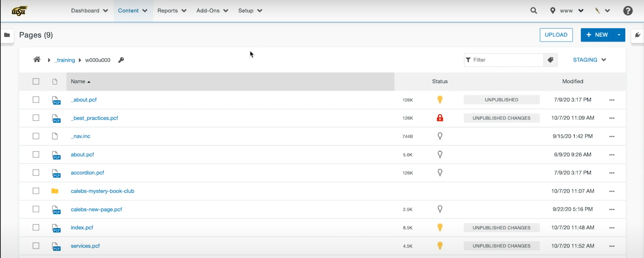This screenshot has width=644, height=258.
Task: Click into the Filter input field
Action: click(x=504, y=60)
